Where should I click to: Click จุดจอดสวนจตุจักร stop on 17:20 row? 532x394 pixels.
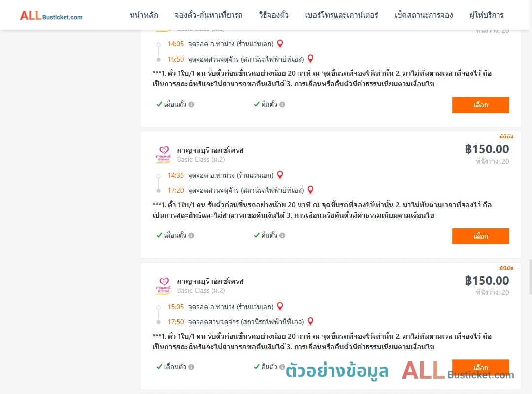(x=246, y=191)
